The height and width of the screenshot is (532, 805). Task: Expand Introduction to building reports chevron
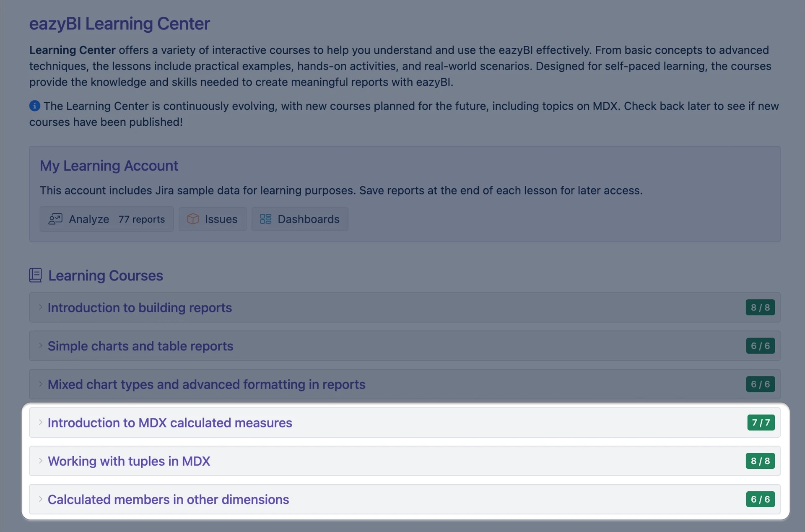41,307
